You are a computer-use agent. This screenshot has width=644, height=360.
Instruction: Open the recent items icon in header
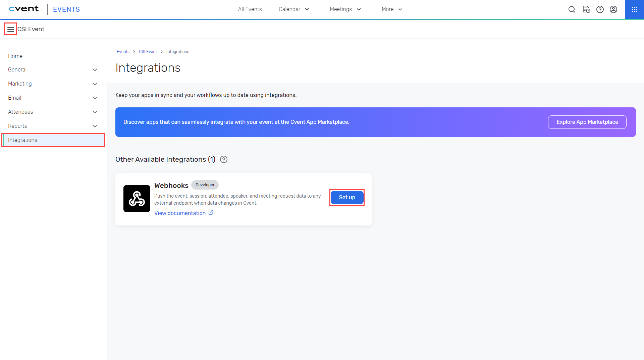[586, 9]
